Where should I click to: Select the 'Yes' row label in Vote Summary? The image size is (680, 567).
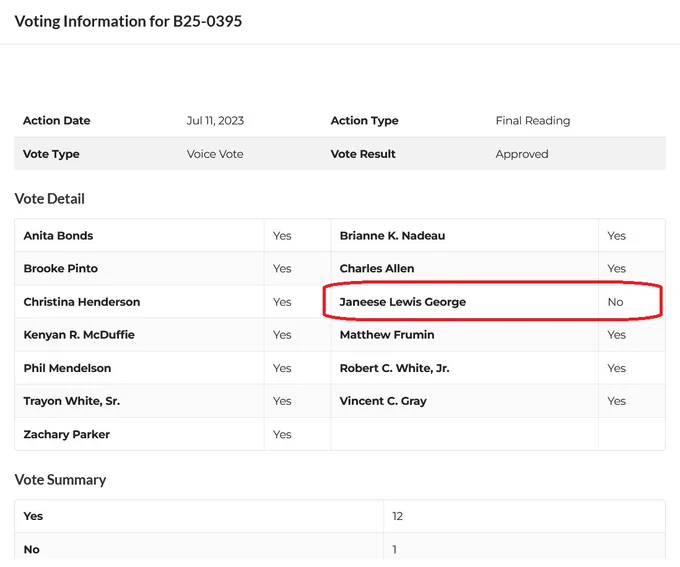[33, 516]
